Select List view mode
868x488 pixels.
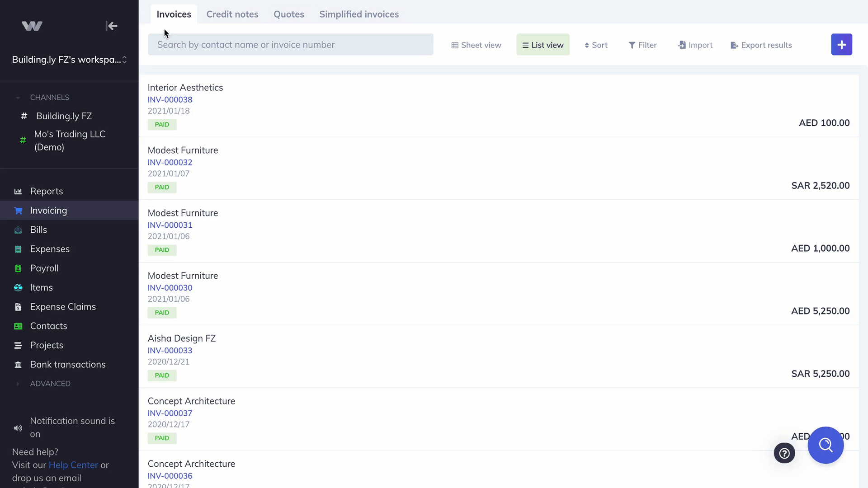(543, 45)
